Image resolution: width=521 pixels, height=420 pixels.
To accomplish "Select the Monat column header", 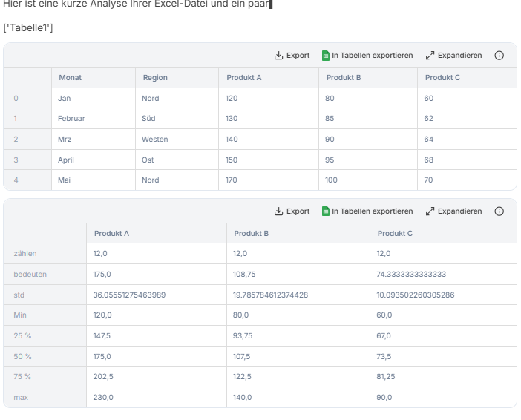I will [70, 78].
